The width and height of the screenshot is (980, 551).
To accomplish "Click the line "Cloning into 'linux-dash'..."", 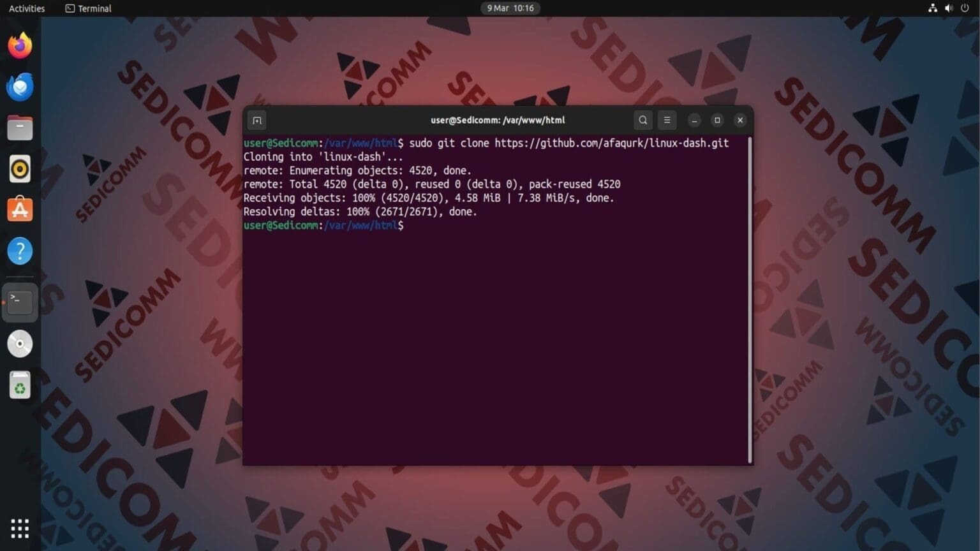I will click(x=323, y=157).
